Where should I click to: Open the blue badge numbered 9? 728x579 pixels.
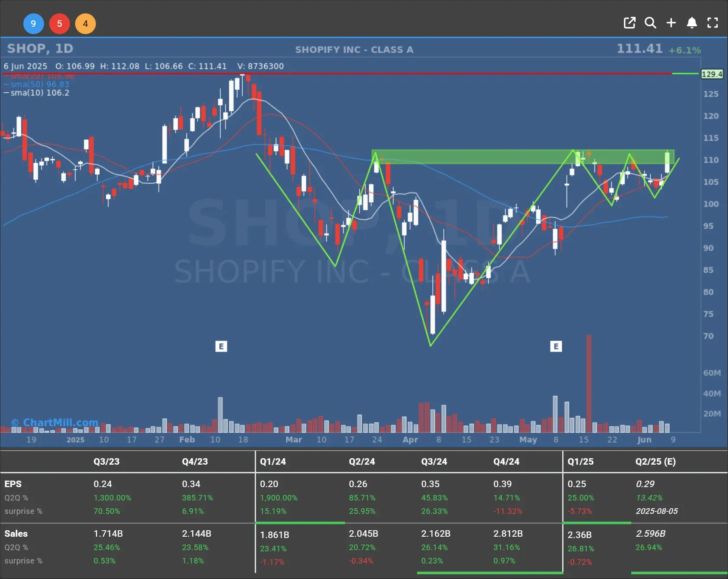(33, 24)
